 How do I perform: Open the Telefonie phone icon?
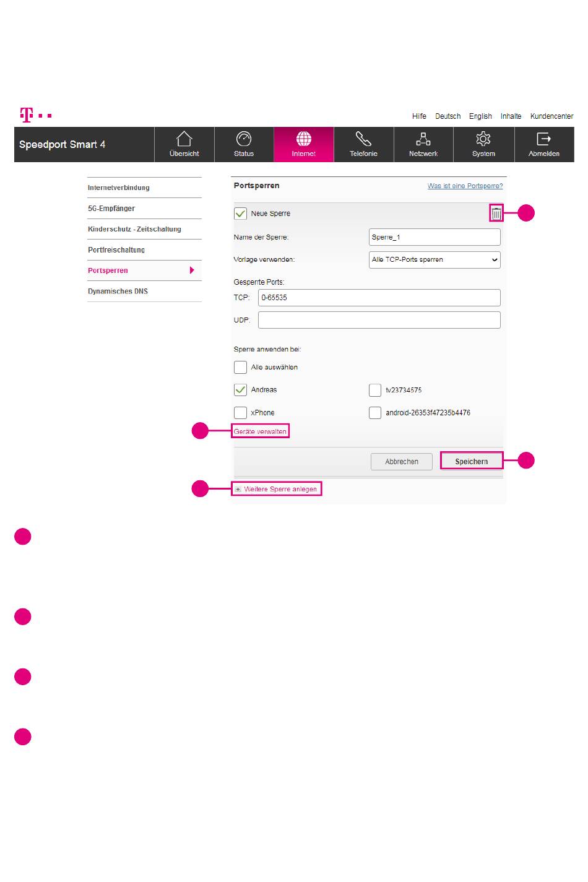coord(363,139)
